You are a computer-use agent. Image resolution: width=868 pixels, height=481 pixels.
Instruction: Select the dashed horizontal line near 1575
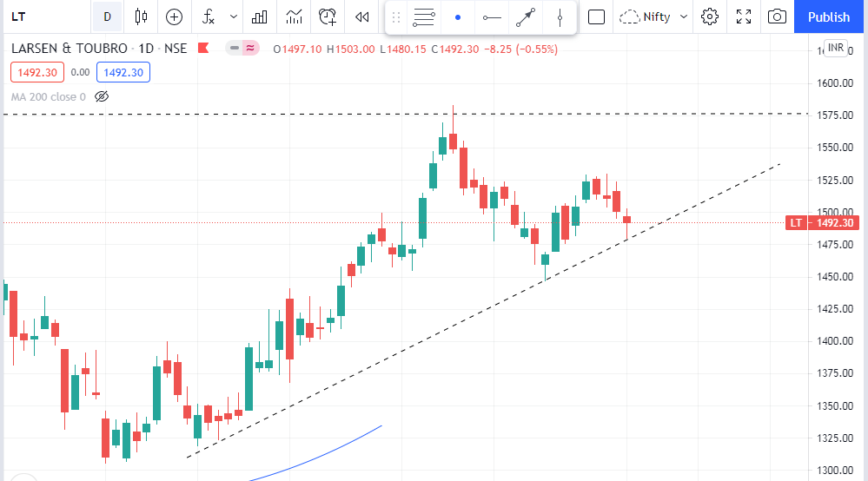406,114
